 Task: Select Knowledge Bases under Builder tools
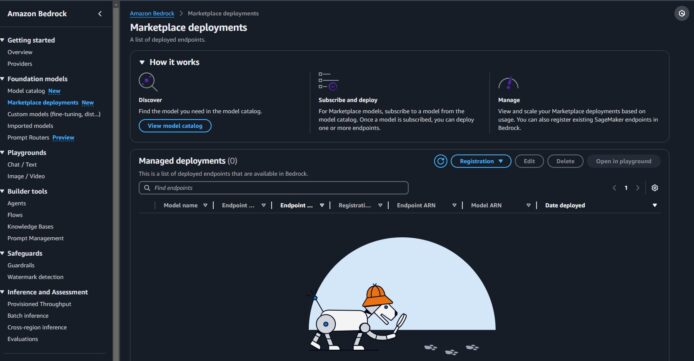pos(30,227)
